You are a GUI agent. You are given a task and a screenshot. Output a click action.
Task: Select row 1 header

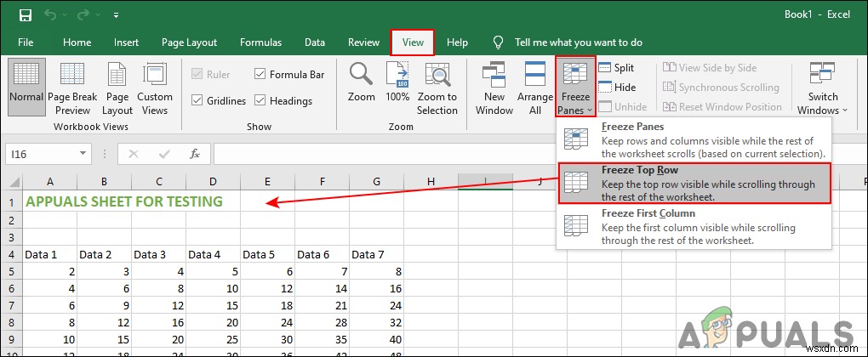pos(11,201)
